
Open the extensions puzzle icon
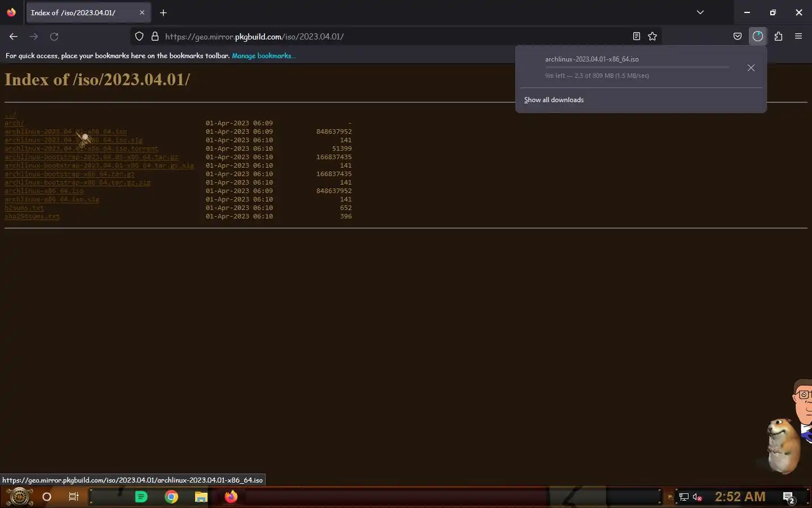pos(778,37)
